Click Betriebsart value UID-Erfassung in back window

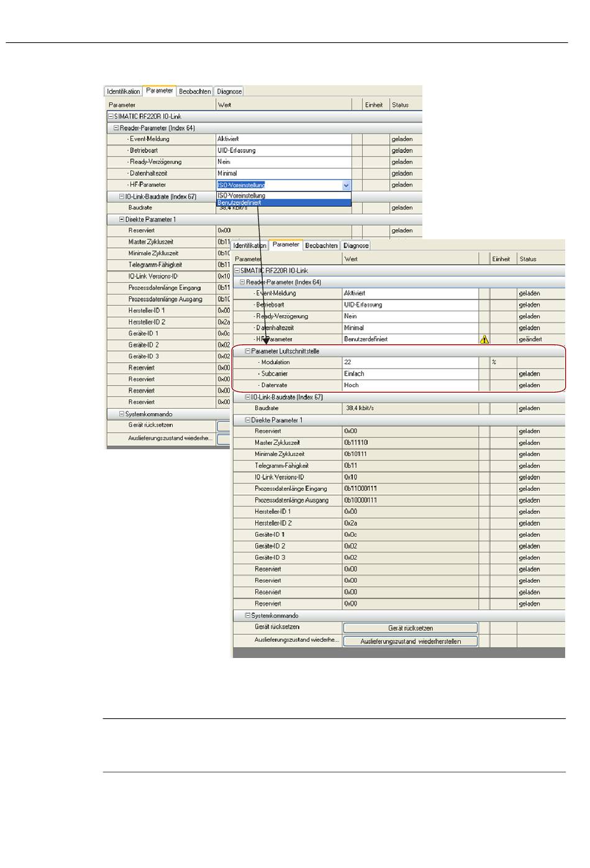(x=284, y=150)
